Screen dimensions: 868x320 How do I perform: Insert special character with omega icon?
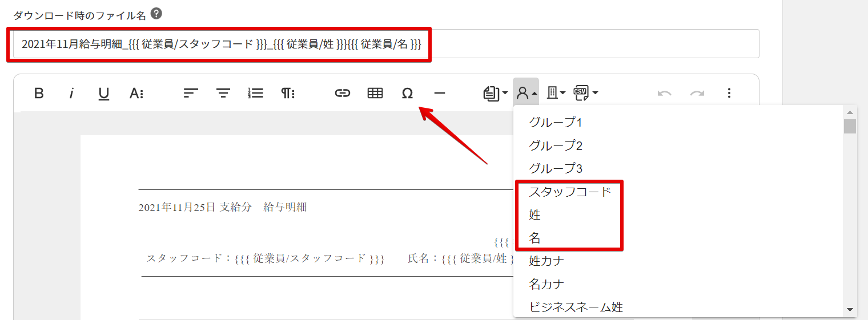pos(407,93)
